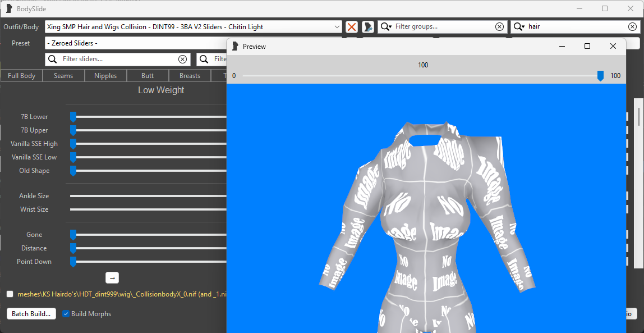
Task: Click the Filter groups magnifier dropdown icon
Action: 386,27
